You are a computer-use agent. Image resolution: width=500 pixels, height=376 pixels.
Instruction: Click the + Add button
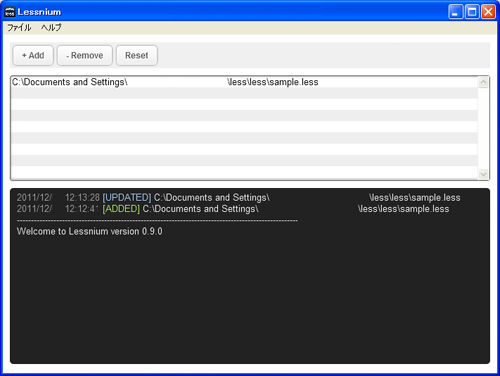pos(33,55)
